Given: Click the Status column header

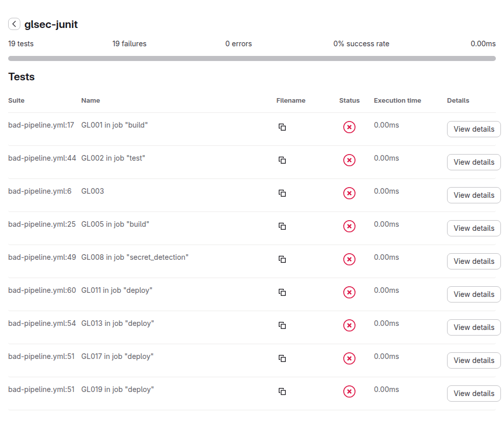Looking at the screenshot, I should [x=349, y=101].
